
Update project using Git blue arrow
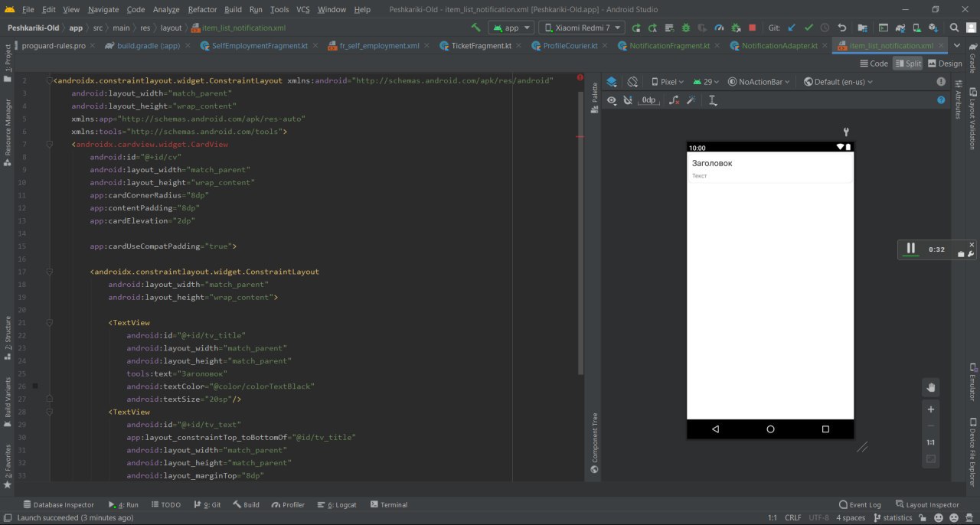792,28
